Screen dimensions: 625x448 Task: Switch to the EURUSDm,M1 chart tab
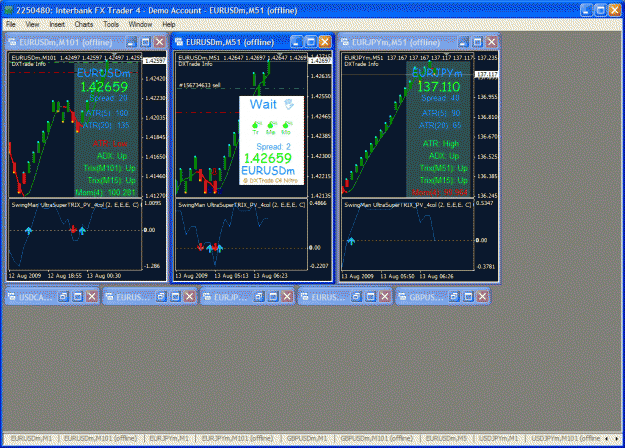[31, 438]
